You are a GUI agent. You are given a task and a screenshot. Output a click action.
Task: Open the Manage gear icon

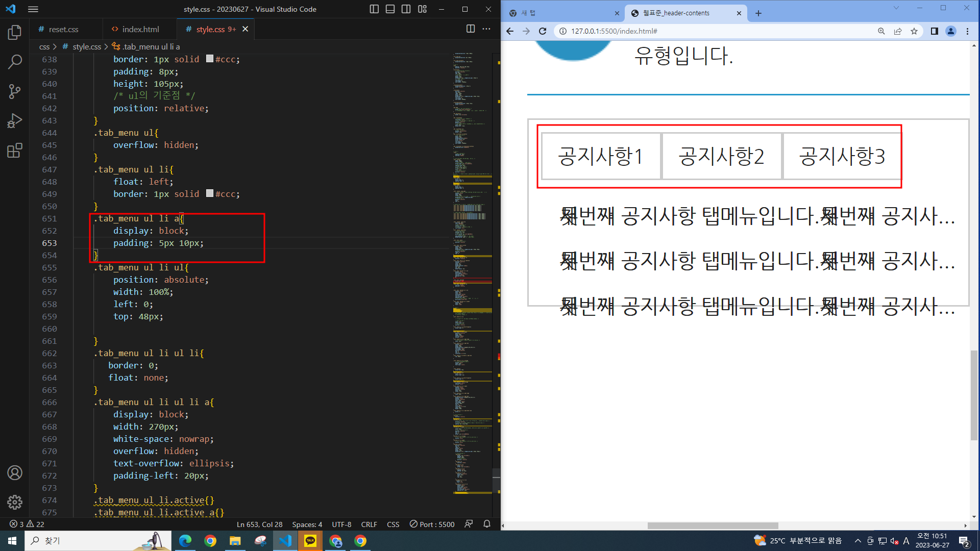(x=15, y=502)
